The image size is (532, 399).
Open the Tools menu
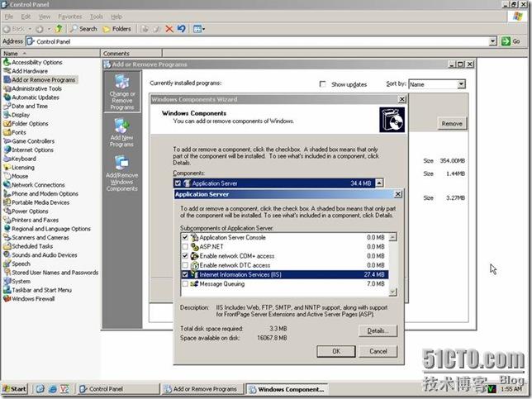coord(97,17)
